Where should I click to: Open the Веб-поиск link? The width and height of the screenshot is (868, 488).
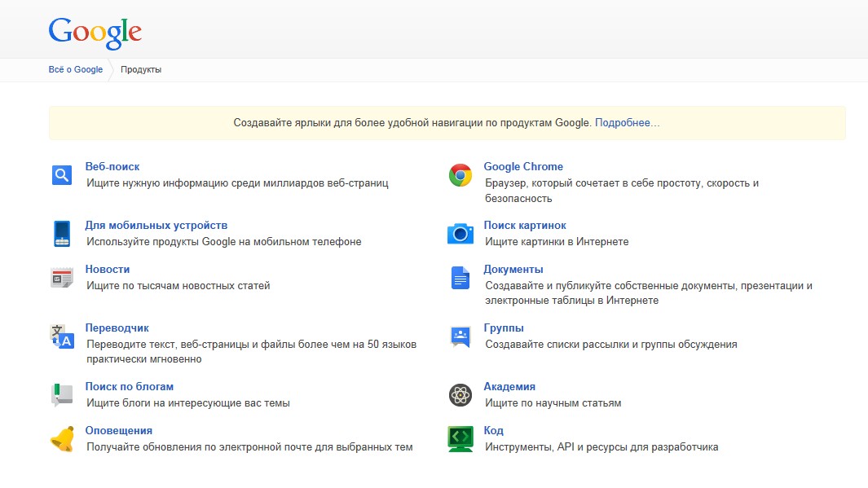112,166
